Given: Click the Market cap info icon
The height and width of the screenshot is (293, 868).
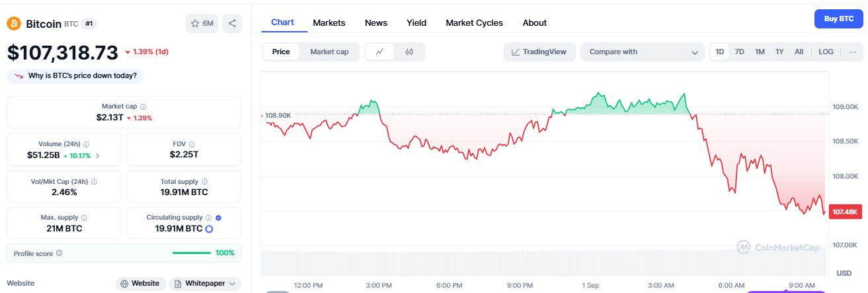Looking at the screenshot, I should pos(143,106).
